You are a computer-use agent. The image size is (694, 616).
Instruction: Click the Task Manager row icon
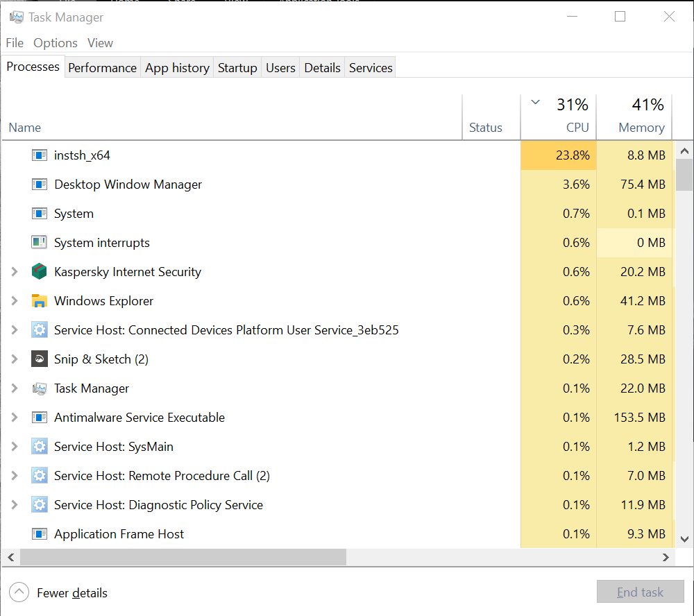(40, 388)
